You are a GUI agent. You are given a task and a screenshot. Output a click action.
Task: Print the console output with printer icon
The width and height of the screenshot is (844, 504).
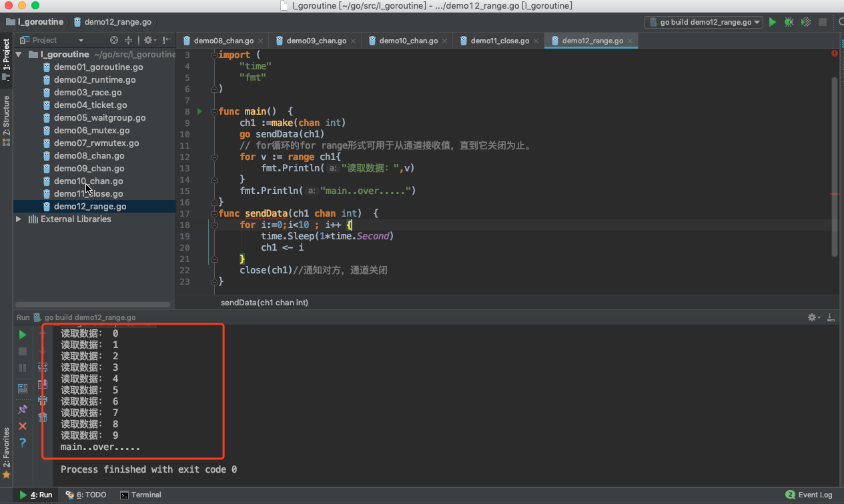click(43, 400)
